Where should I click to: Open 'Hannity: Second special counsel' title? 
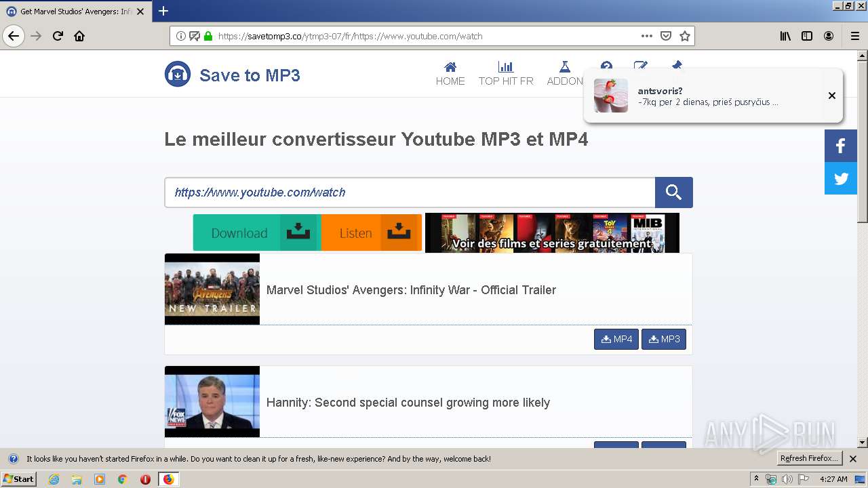pos(408,403)
